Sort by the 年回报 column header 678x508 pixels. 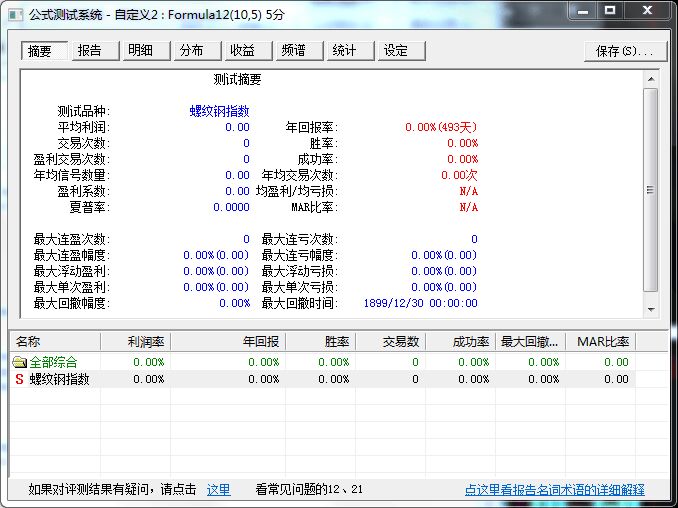227,342
